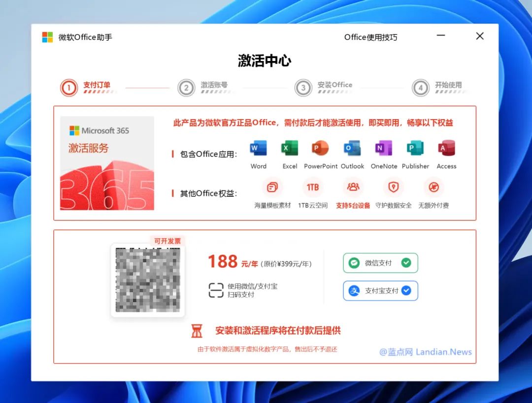The width and height of the screenshot is (532, 403).
Task: Click the 188 元/年 price text
Action: (x=233, y=262)
